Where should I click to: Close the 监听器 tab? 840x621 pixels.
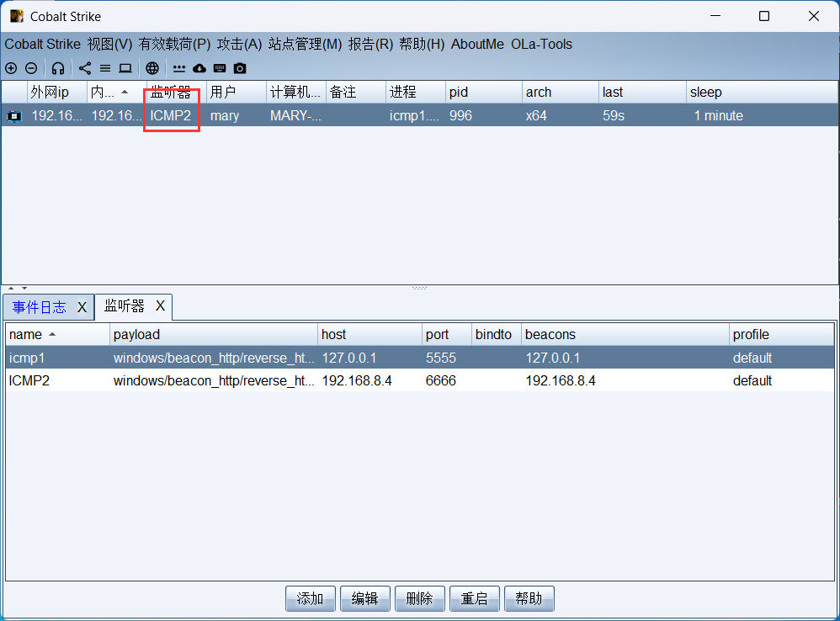(x=160, y=305)
